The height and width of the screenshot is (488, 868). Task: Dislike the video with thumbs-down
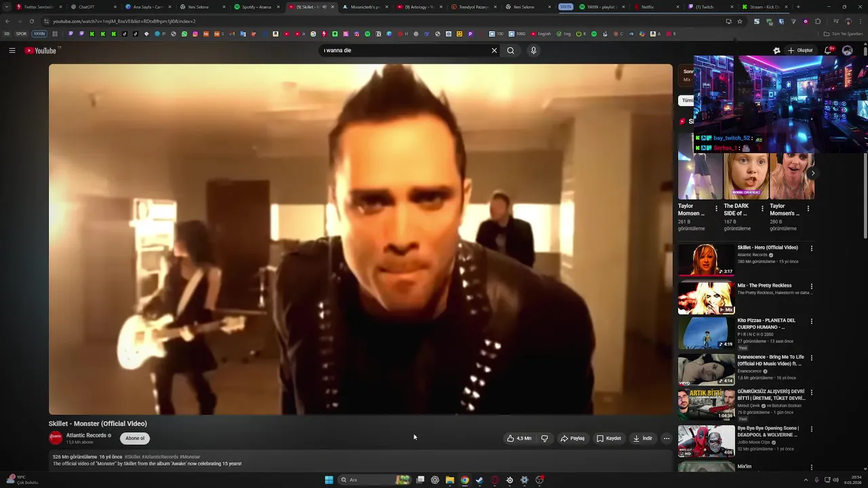pos(545,439)
